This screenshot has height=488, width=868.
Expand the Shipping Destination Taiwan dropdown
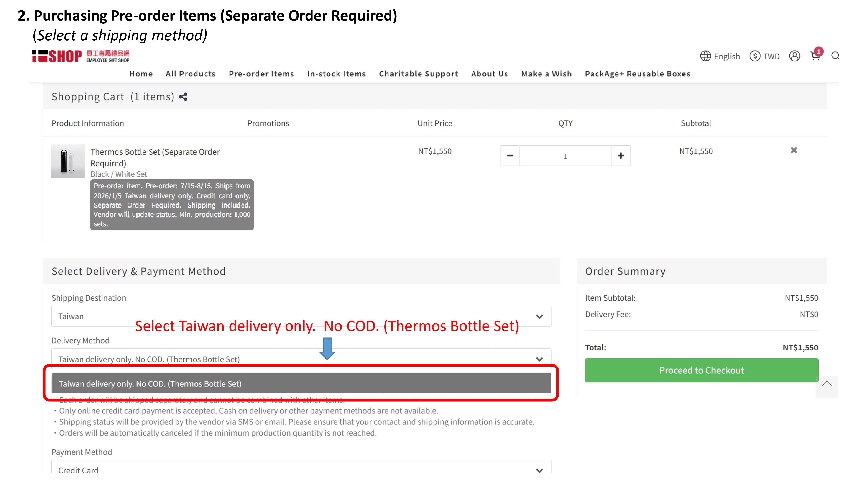[301, 316]
